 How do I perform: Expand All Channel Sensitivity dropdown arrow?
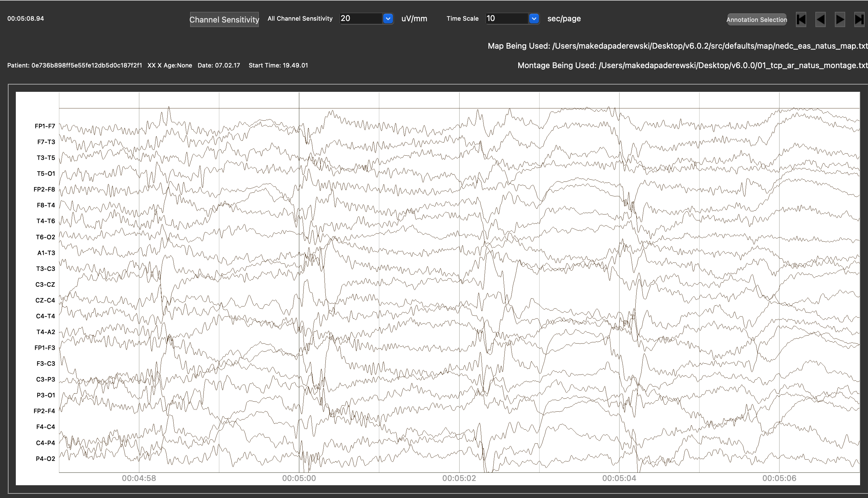388,19
